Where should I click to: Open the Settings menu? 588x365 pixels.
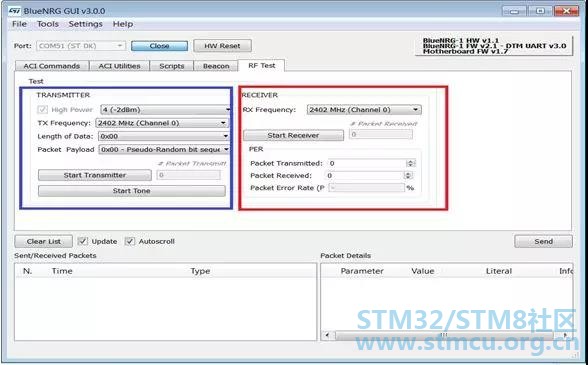85,24
